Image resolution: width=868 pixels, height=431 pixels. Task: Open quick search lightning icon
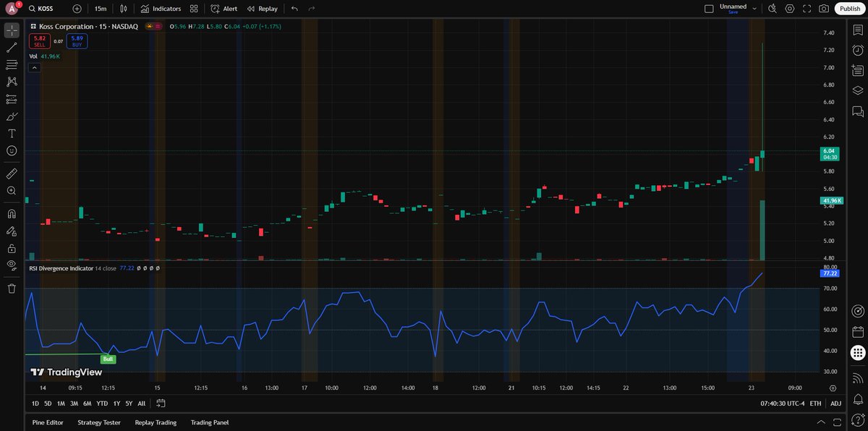coord(773,9)
